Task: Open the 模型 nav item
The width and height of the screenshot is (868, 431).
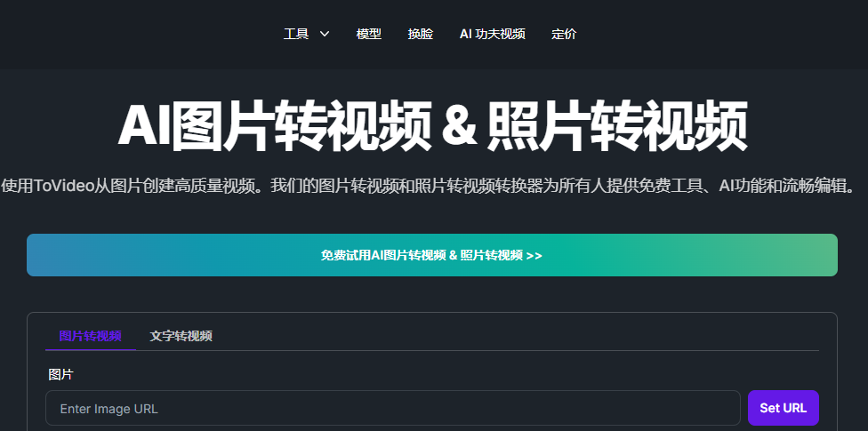Action: pos(369,35)
